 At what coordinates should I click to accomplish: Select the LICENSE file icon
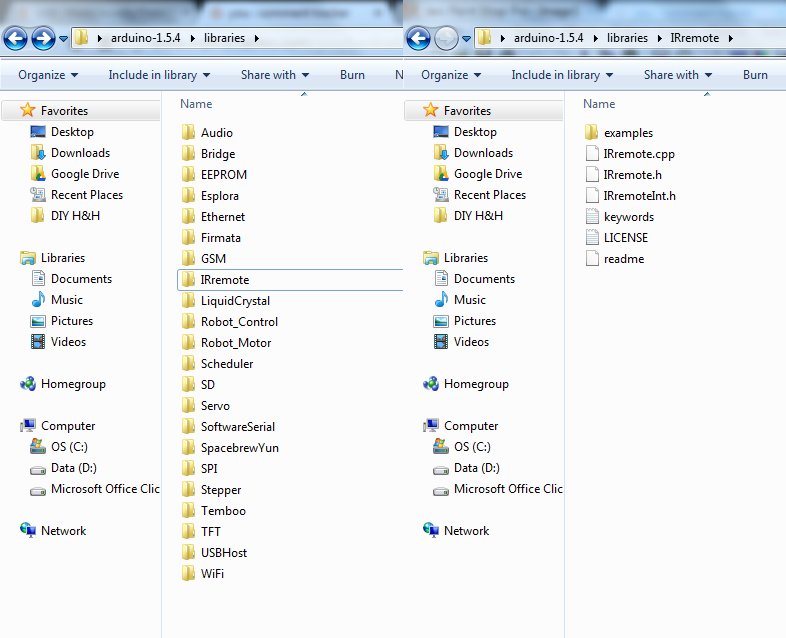[x=592, y=238]
